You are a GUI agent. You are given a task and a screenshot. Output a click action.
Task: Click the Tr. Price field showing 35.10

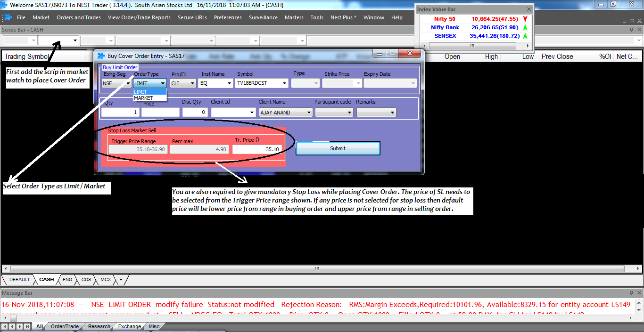(257, 149)
